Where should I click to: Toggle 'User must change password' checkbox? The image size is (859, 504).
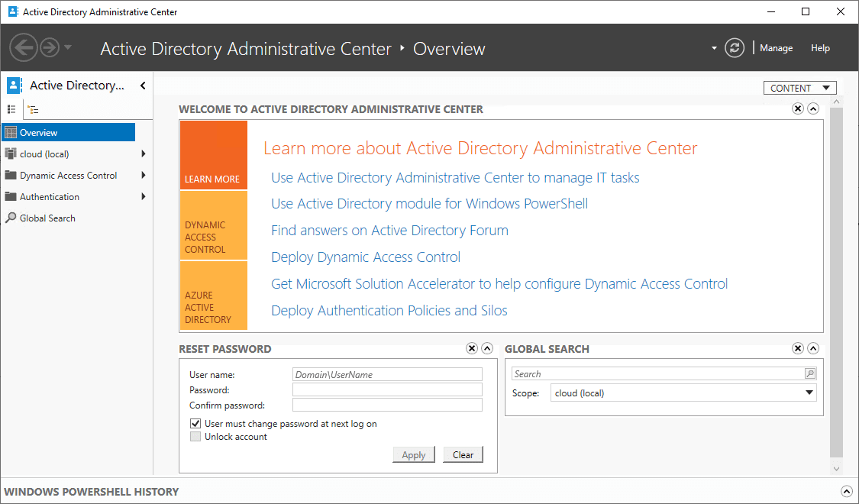point(195,424)
